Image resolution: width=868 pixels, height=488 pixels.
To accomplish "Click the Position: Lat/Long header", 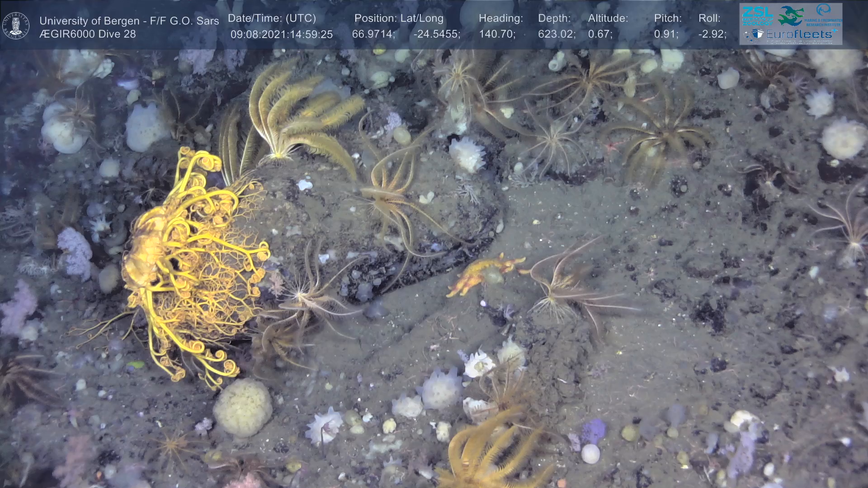I will point(399,18).
